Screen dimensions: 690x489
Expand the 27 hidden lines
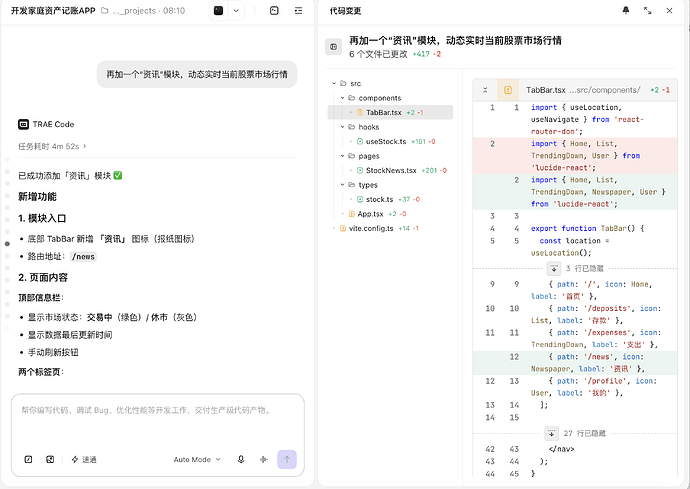tap(551, 434)
